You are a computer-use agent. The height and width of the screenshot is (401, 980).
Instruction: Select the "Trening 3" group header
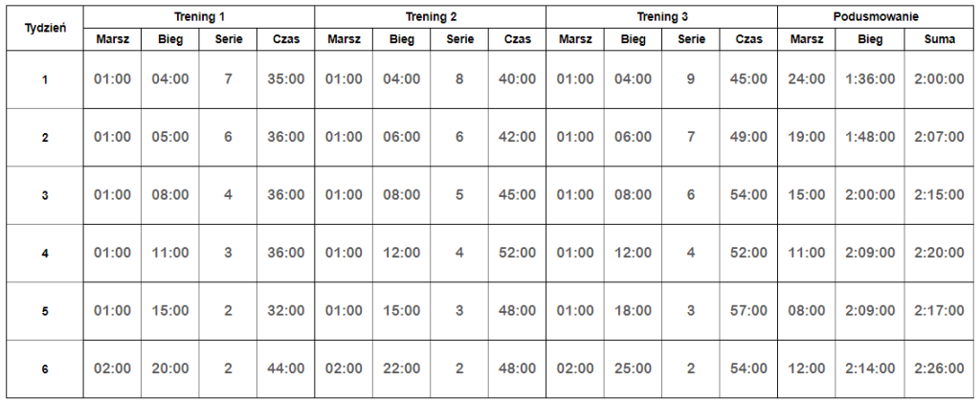pos(661,17)
